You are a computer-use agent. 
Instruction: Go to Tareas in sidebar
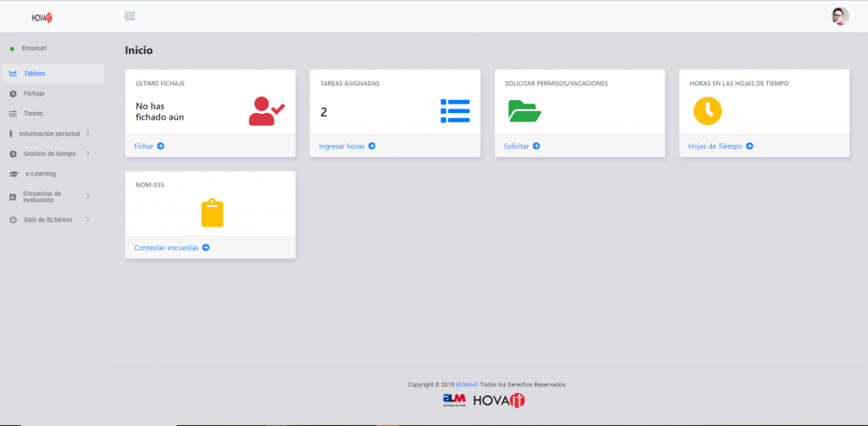click(33, 113)
